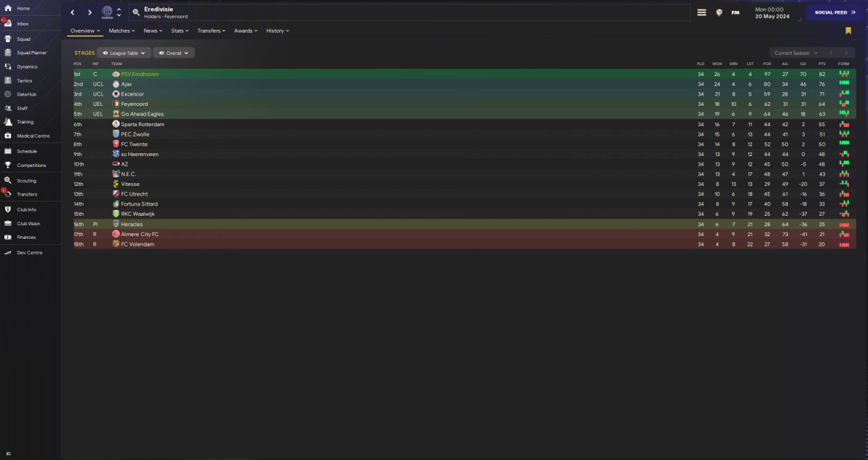Open the hamburger menu in the top bar
Screen dimensions: 868x460
(702, 12)
